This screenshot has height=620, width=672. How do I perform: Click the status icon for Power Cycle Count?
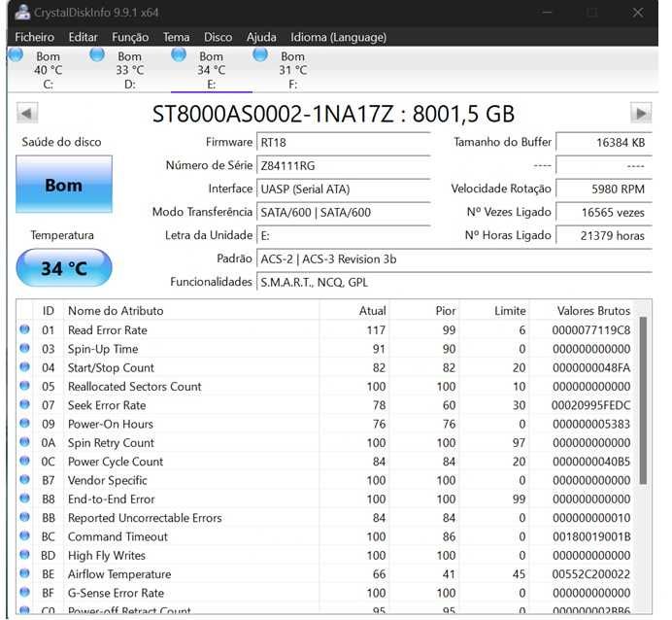(x=24, y=461)
